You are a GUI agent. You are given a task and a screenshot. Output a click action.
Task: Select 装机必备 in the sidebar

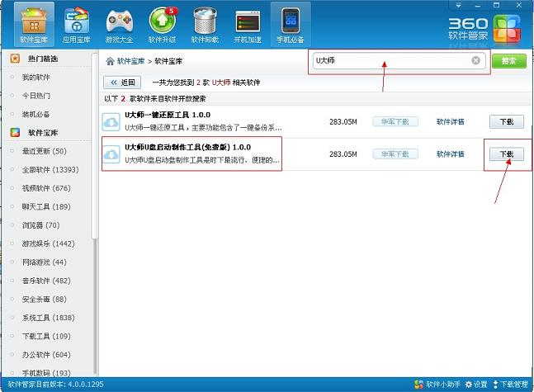[36, 114]
